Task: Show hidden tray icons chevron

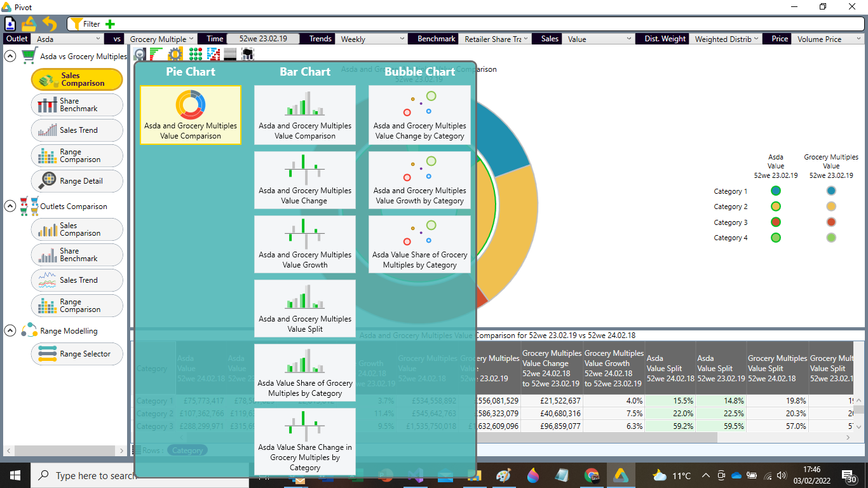Action: pyautogui.click(x=706, y=475)
